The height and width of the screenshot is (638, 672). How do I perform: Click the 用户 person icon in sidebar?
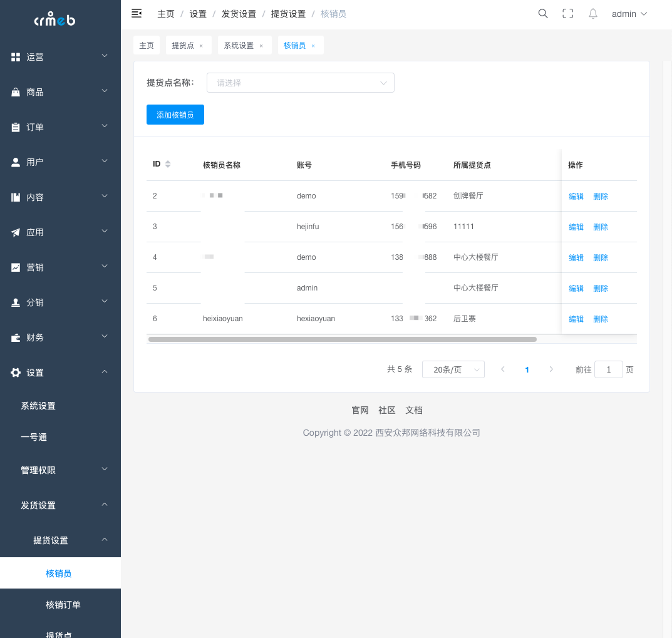point(16,162)
